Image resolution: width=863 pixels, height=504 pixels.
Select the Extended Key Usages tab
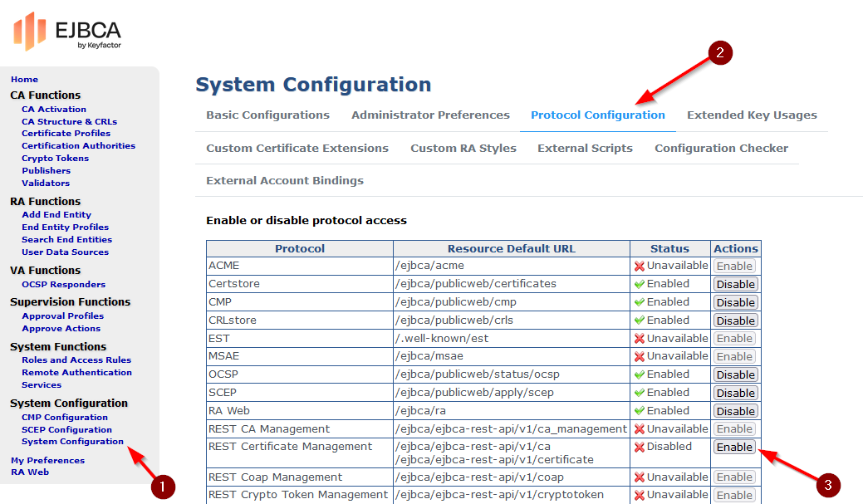(x=752, y=115)
